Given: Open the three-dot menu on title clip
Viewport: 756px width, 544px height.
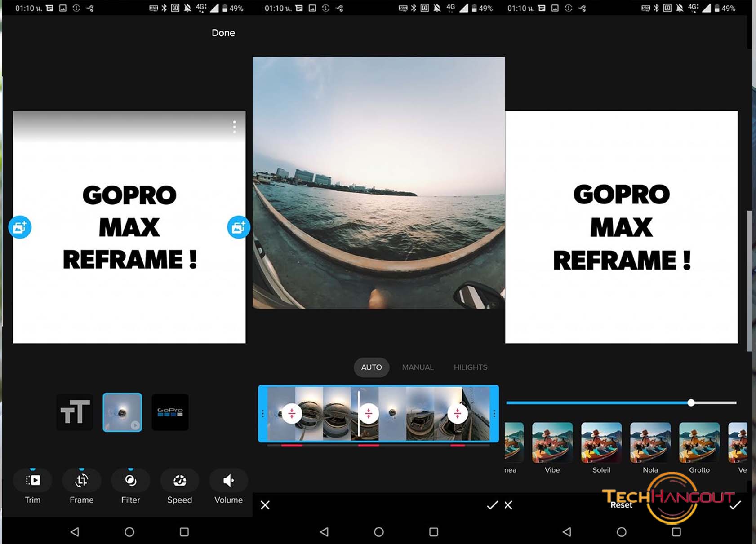Looking at the screenshot, I should coord(234,127).
